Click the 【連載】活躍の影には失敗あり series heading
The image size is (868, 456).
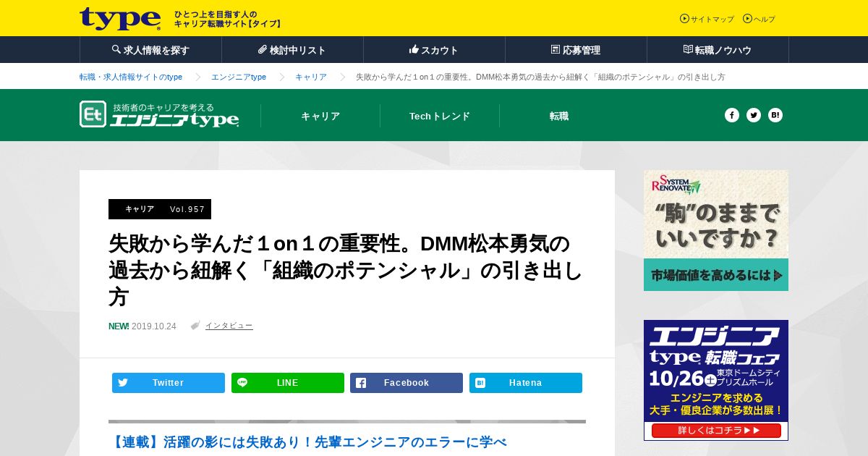coord(308,442)
